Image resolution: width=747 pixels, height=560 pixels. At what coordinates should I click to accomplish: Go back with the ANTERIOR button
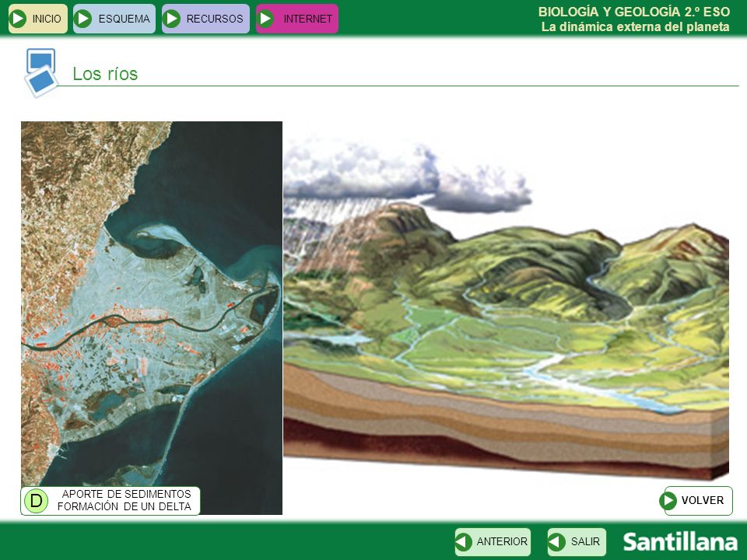(493, 542)
